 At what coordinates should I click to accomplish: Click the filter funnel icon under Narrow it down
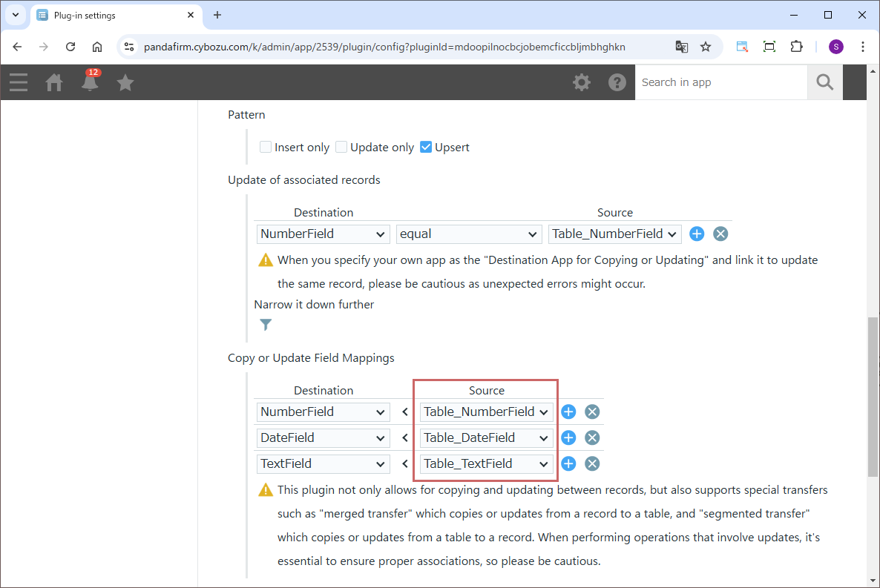coord(266,325)
